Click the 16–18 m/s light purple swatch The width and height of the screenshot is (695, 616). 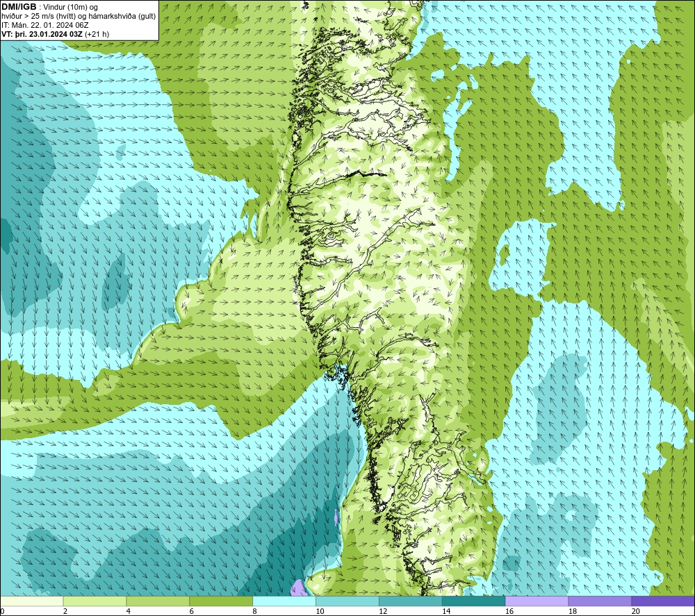(x=537, y=601)
